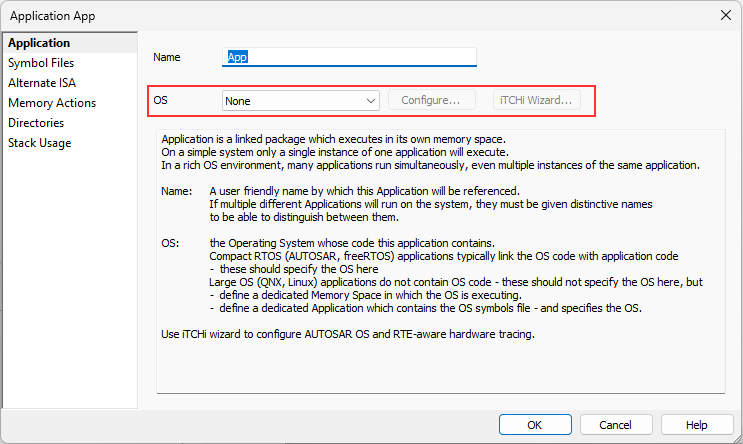Click the AUTOSAR iTCHi wizard hint line
The image size is (743, 444).
tap(348, 333)
